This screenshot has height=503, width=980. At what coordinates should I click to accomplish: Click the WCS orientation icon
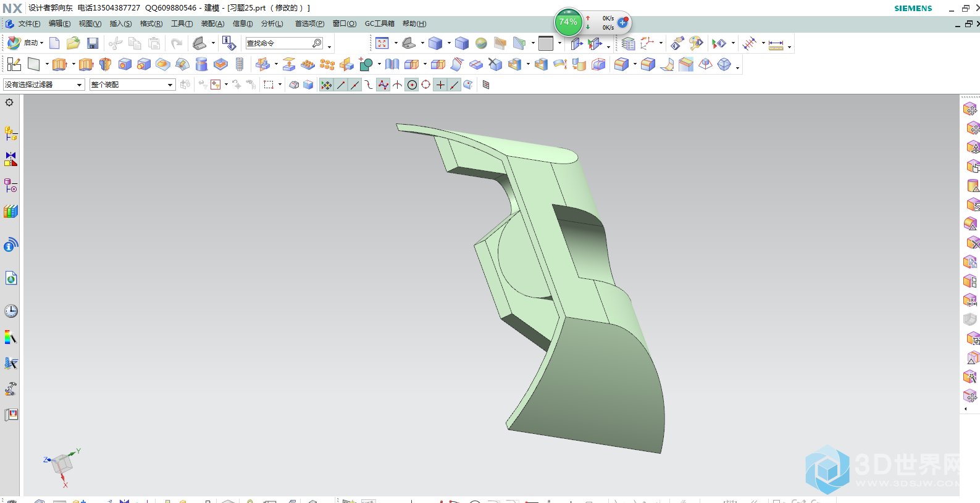pos(647,43)
